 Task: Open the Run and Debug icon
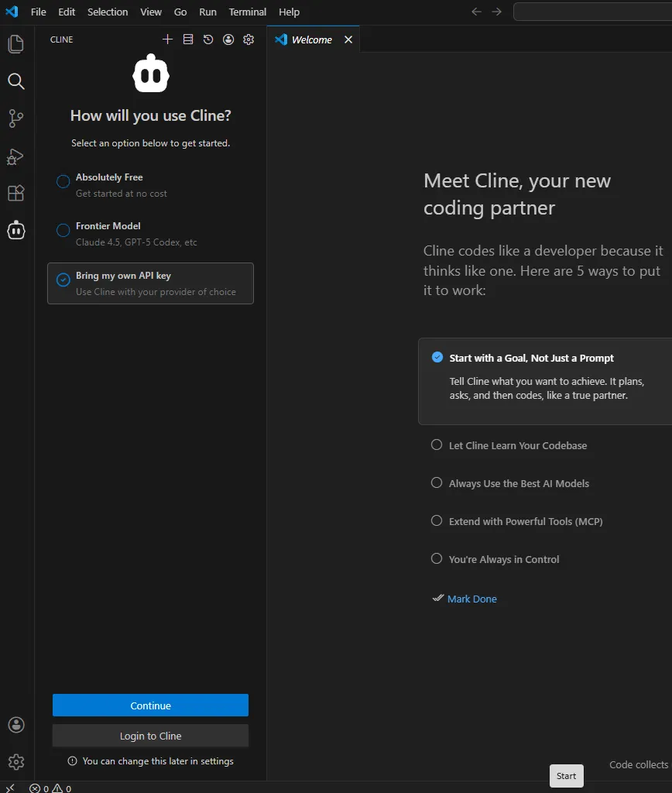click(15, 156)
